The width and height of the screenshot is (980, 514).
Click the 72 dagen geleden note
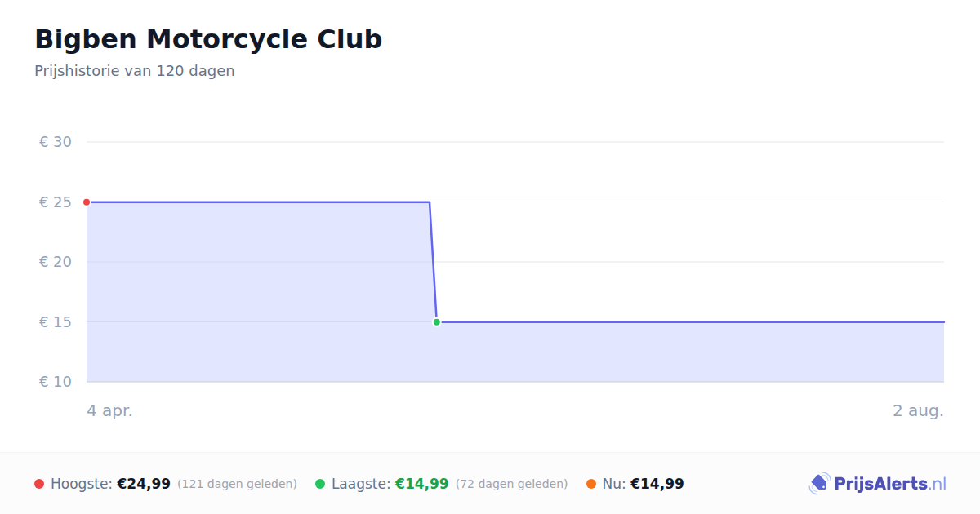click(x=512, y=484)
